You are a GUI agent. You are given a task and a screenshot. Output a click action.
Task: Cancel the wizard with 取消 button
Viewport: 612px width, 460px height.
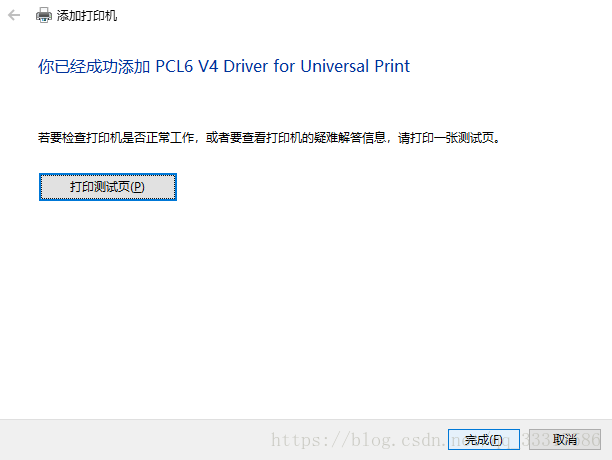tap(565, 440)
